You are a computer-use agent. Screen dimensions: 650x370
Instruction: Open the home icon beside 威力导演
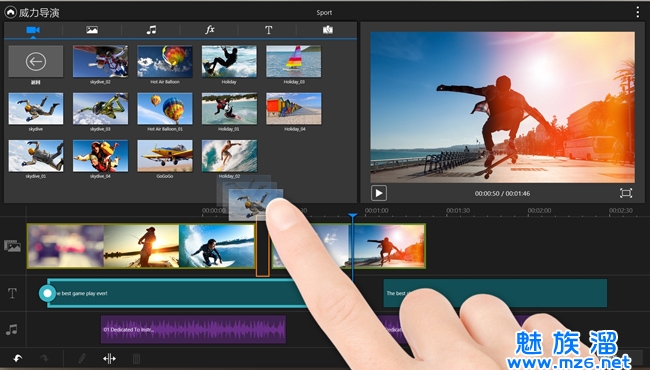10,12
